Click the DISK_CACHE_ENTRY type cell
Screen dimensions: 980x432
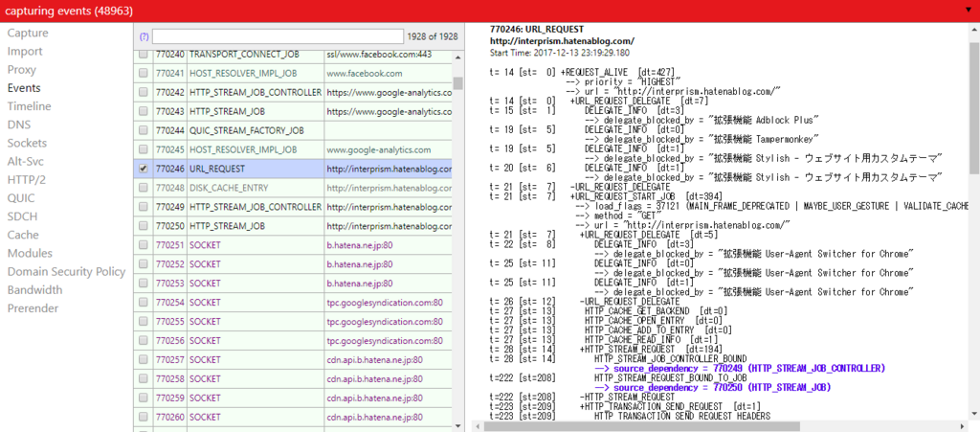255,188
